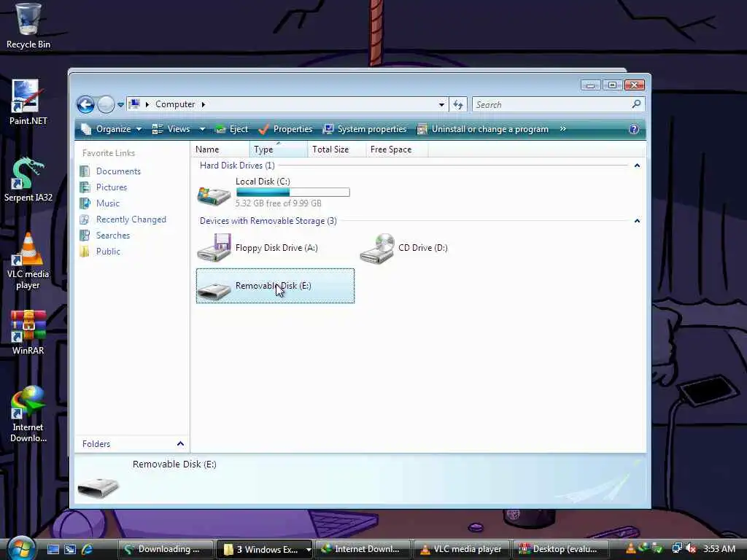The height and width of the screenshot is (560, 747).
Task: Switch to VLC media player taskbar button
Action: (462, 549)
